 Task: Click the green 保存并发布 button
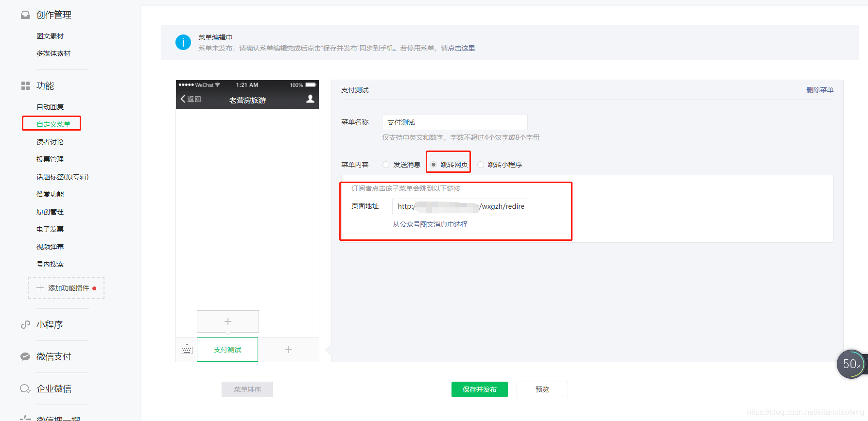click(479, 389)
